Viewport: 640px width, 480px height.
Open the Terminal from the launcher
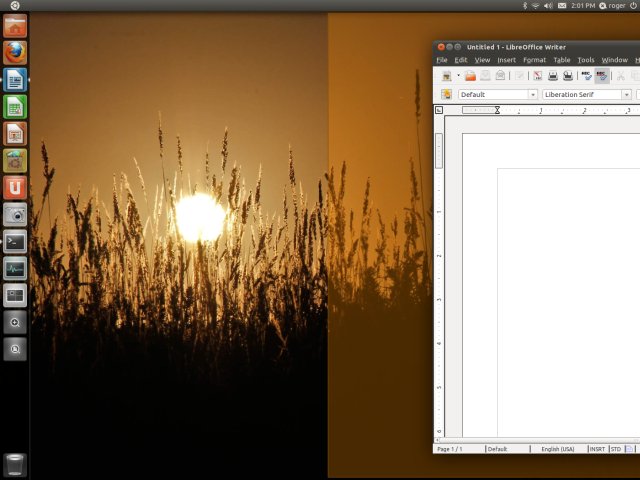(x=15, y=241)
